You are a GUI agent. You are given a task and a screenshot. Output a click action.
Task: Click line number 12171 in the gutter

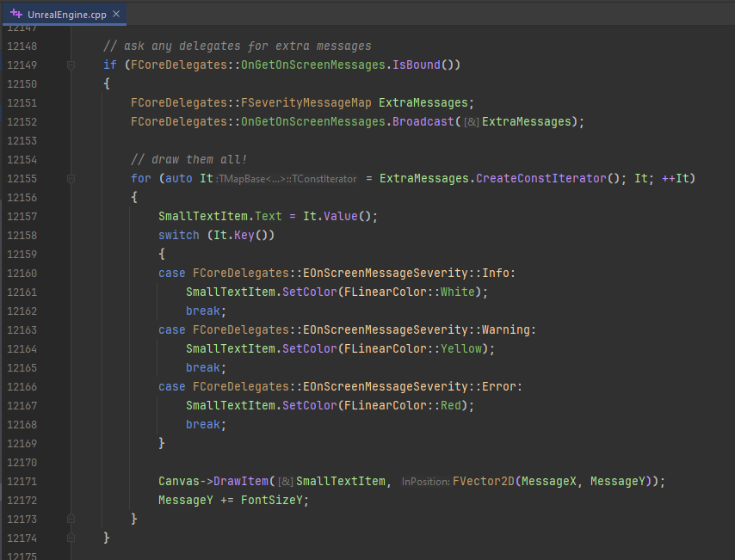(x=22, y=481)
